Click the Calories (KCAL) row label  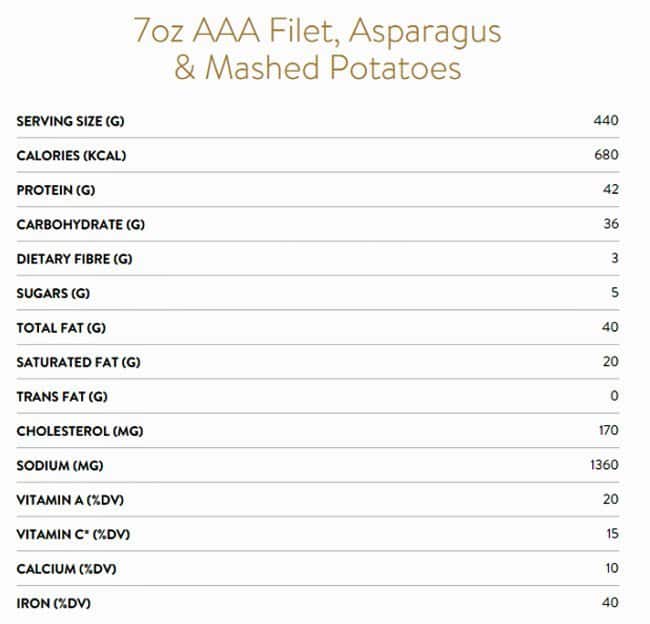71,155
